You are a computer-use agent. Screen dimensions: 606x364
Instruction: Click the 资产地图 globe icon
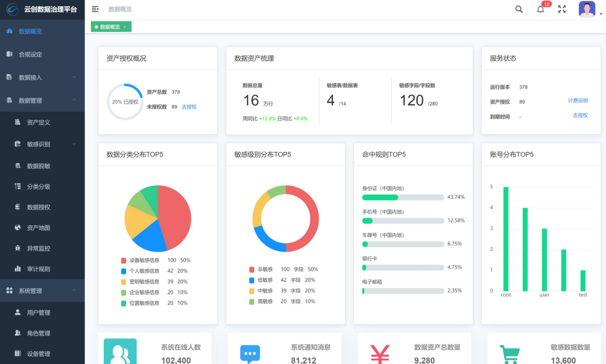coord(18,227)
